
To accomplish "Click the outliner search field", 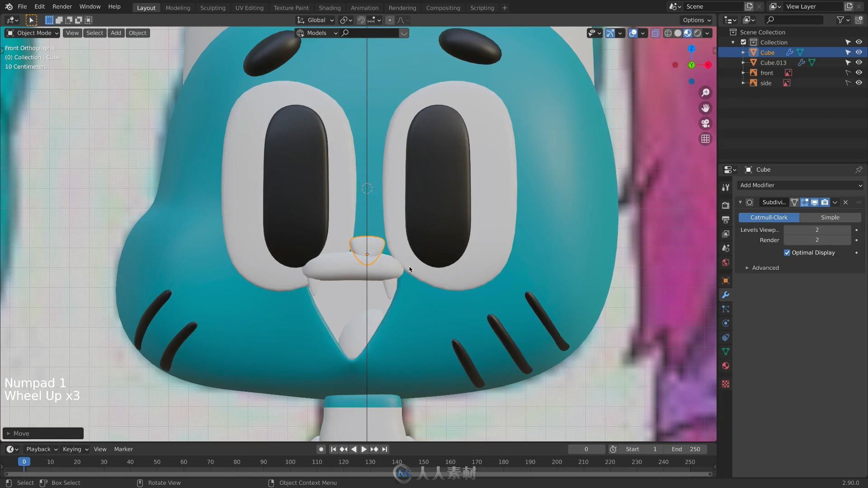I will tap(794, 20).
